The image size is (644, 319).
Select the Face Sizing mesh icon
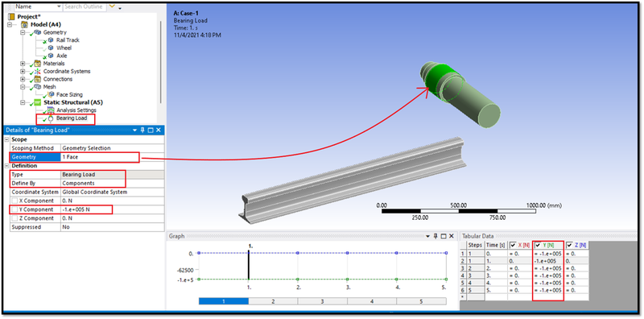pos(51,94)
